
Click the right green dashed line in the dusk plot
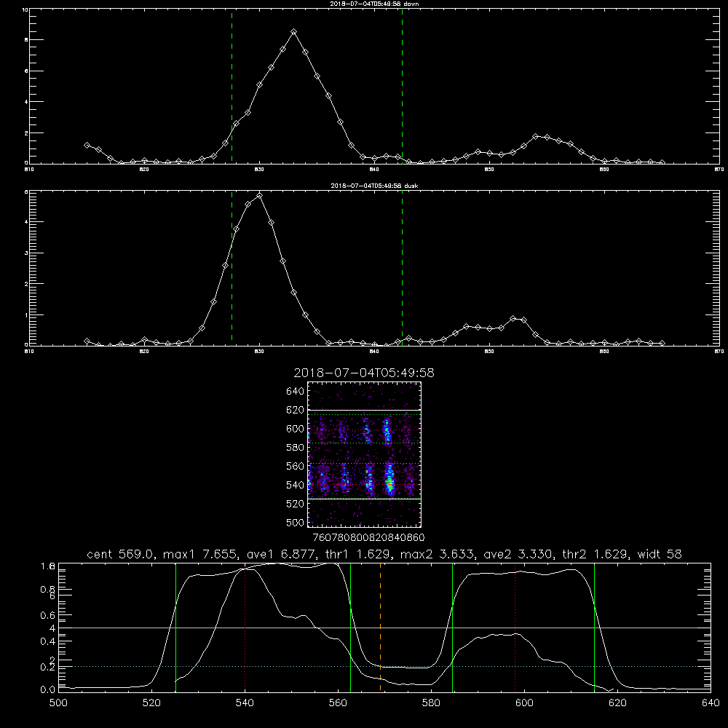click(402, 269)
